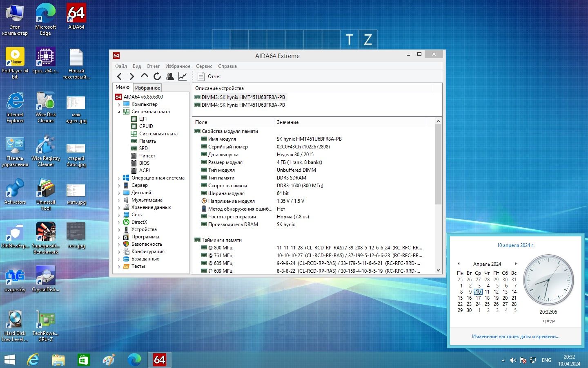Screen dimensions: 588x368
Task: Refresh the AIDA64 report view
Action: [157, 76]
